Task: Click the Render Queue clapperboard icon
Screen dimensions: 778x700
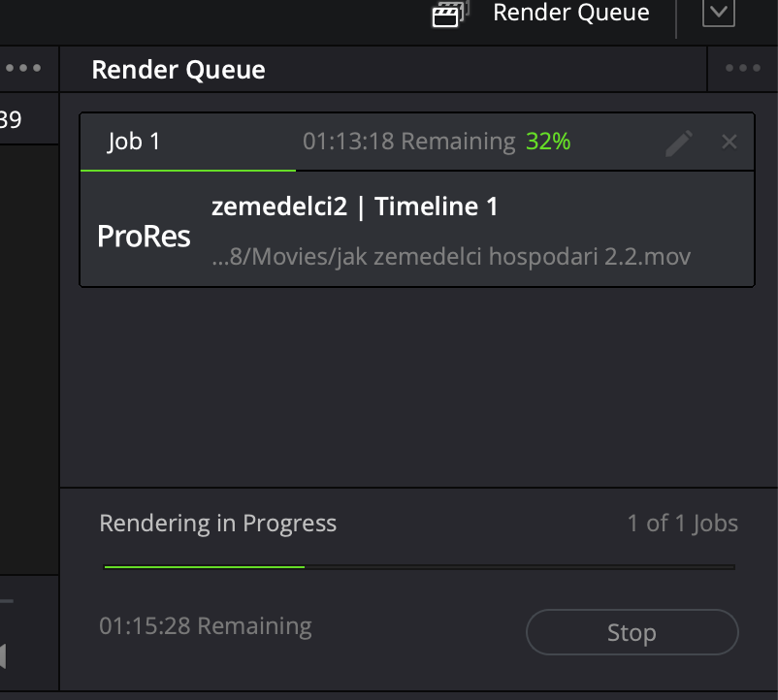Action: pos(447,14)
